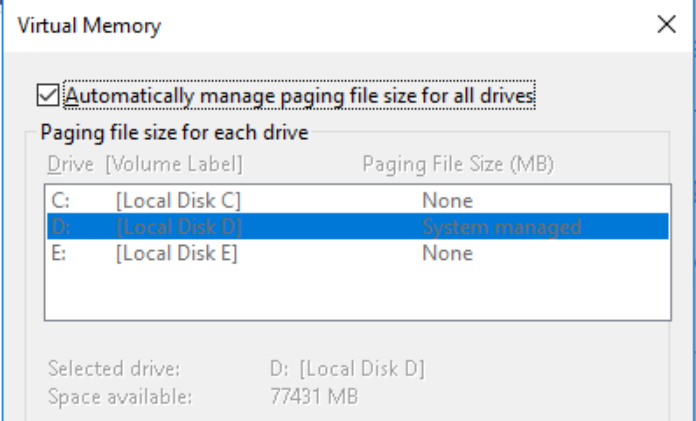
Task: Select the C: drive letter in the list
Action: 59,201
